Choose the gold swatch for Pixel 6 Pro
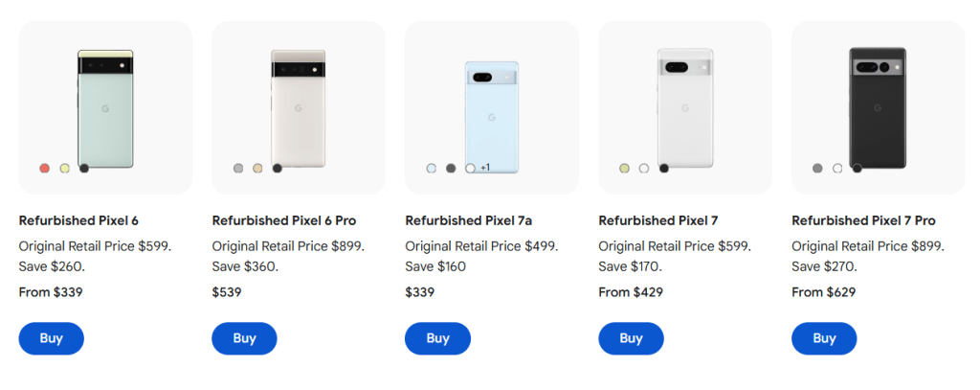The width and height of the screenshot is (980, 390). [x=257, y=169]
